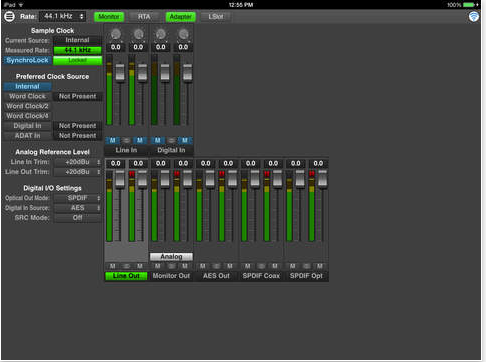The image size is (486, 362).
Task: Reset the Line Out red clip indicator
Action: pyautogui.click(x=132, y=174)
